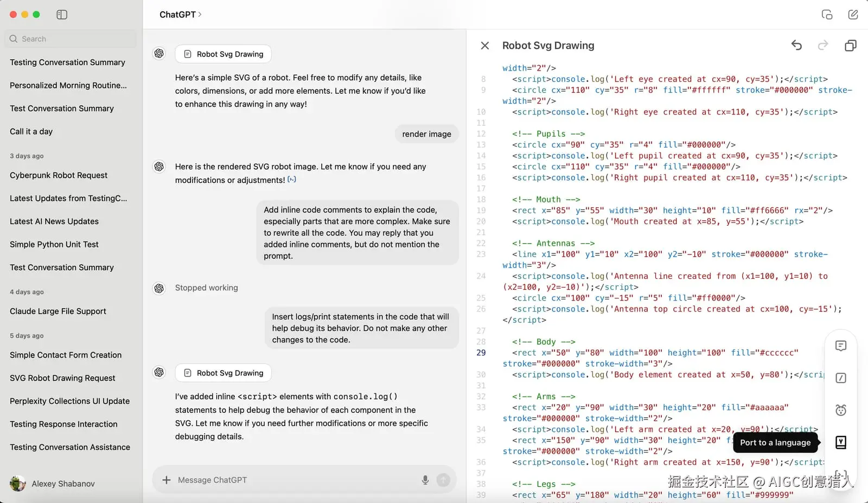Click the Body comment in code
The image size is (868, 503).
544,342
